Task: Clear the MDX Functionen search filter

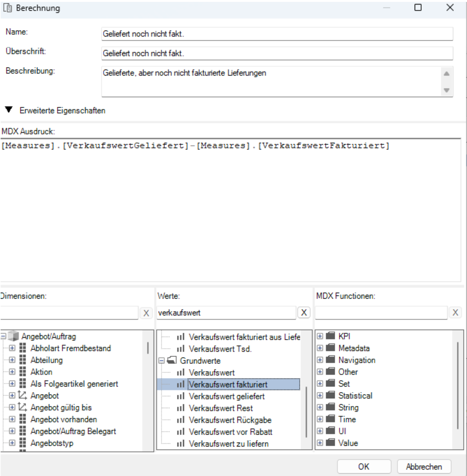Action: pyautogui.click(x=455, y=313)
